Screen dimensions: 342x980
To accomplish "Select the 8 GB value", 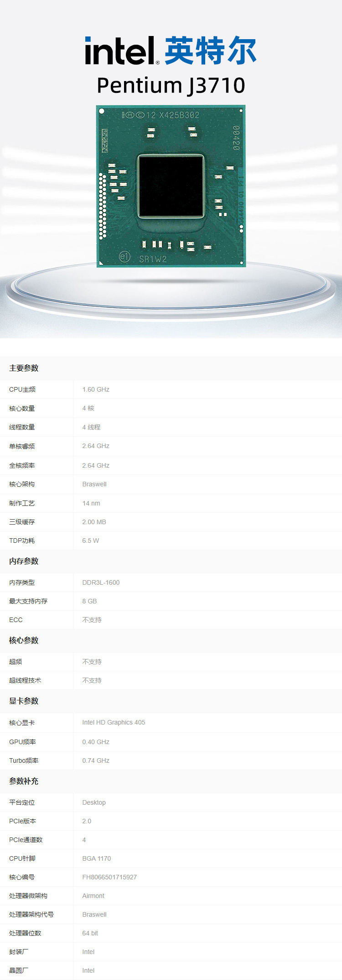I will pyautogui.click(x=89, y=601).
